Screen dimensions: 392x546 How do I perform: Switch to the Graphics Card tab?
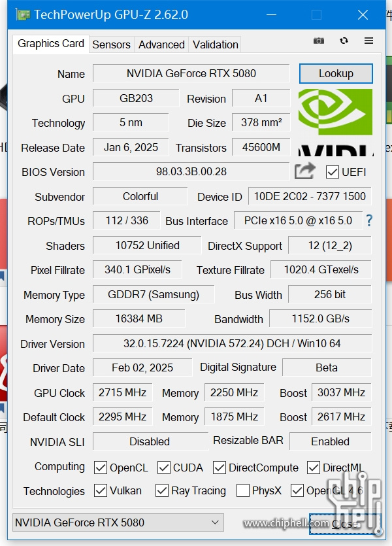click(51, 44)
